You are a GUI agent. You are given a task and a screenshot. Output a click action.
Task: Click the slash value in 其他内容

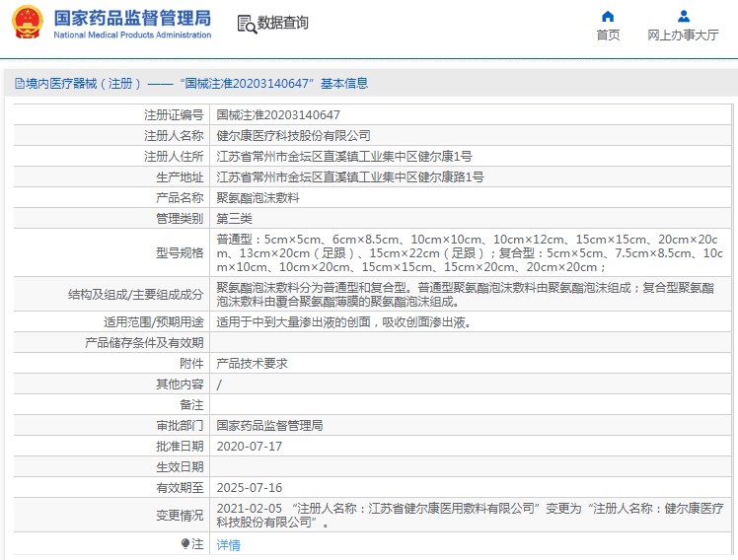click(x=219, y=385)
